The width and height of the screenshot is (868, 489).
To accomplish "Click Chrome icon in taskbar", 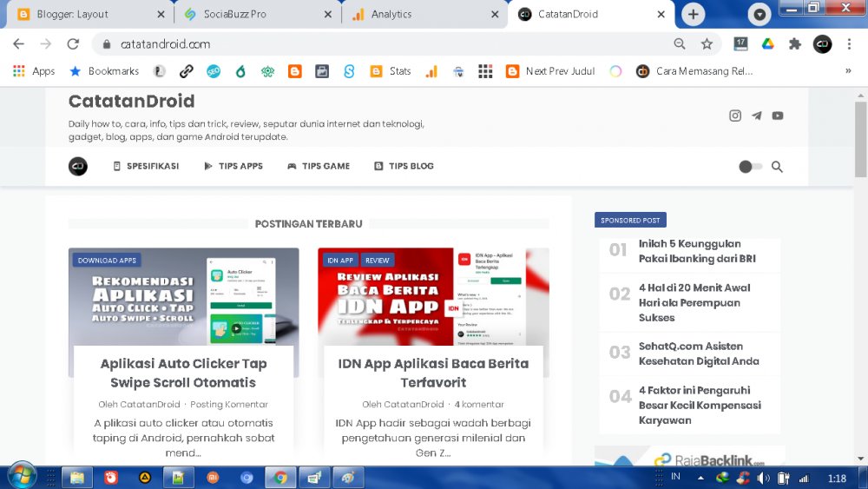I will click(x=280, y=478).
